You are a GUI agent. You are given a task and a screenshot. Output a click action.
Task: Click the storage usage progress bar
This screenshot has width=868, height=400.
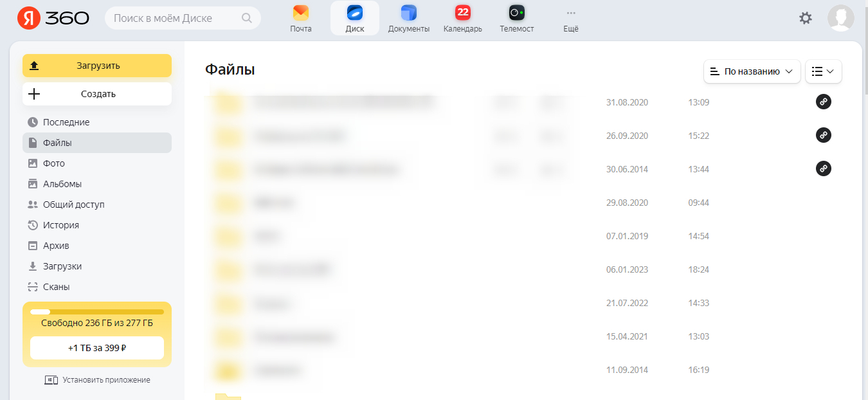[x=97, y=312]
